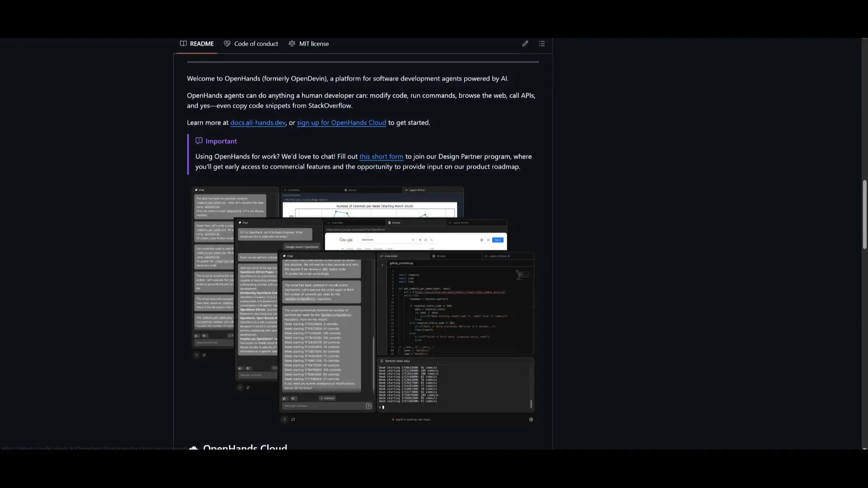Open the OpenHands app screenshot image
The image size is (868, 488).
point(363,305)
